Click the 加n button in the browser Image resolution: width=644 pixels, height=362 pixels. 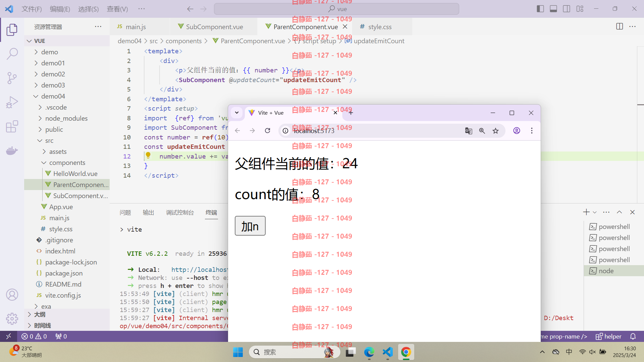250,226
